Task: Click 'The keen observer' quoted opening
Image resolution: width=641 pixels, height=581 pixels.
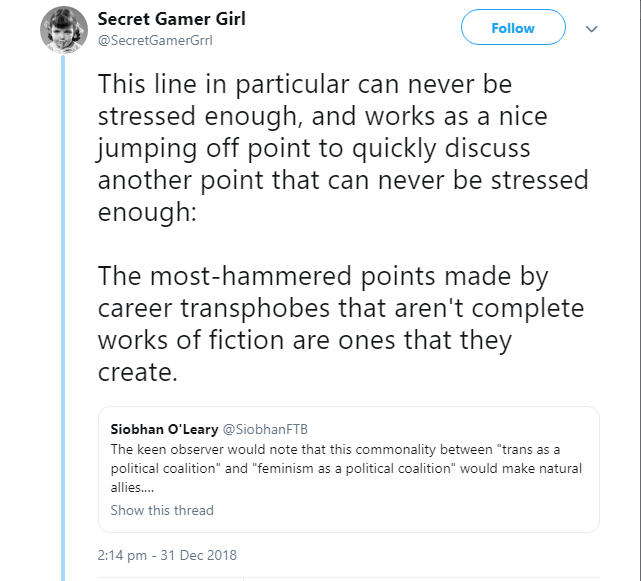Action: tap(167, 449)
